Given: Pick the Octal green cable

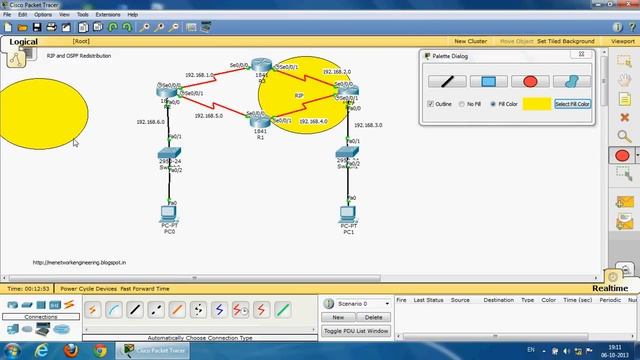Looking at the screenshot, I should coord(282,310).
